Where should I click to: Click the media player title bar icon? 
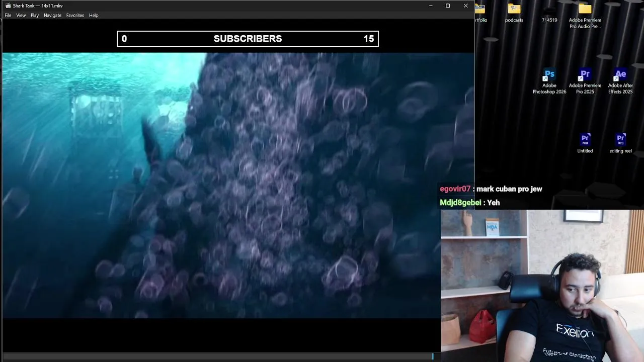click(8, 6)
